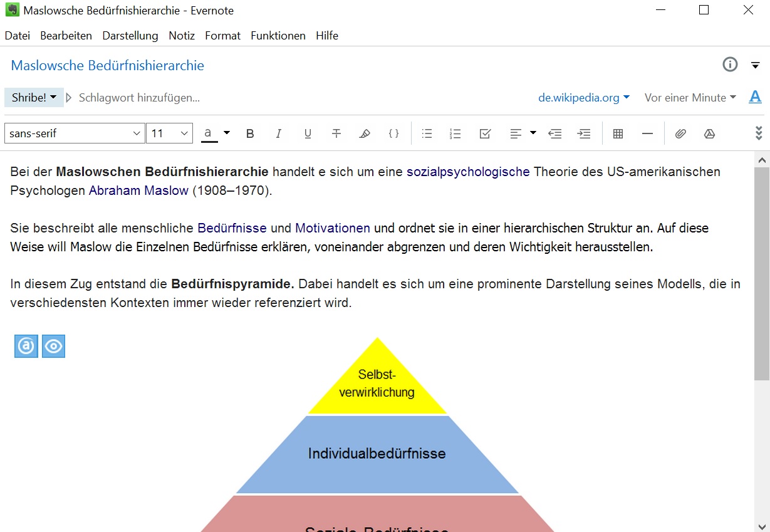Add to Google Drive icon

709,133
